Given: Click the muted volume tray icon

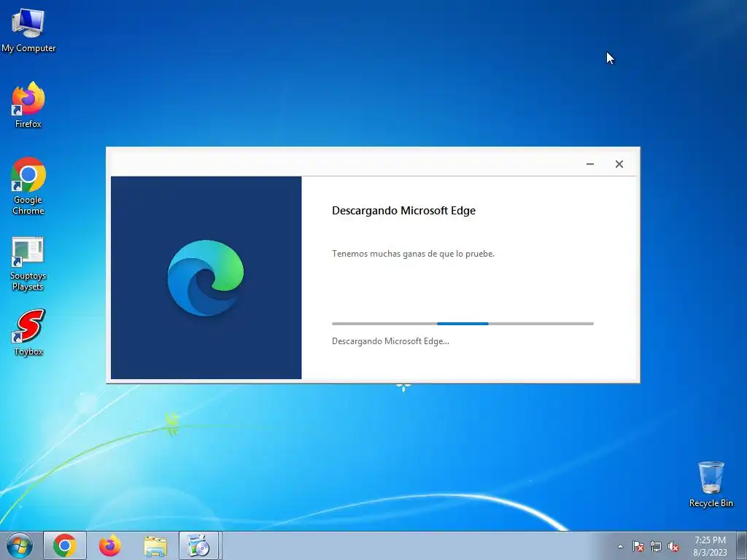Looking at the screenshot, I should 673,547.
